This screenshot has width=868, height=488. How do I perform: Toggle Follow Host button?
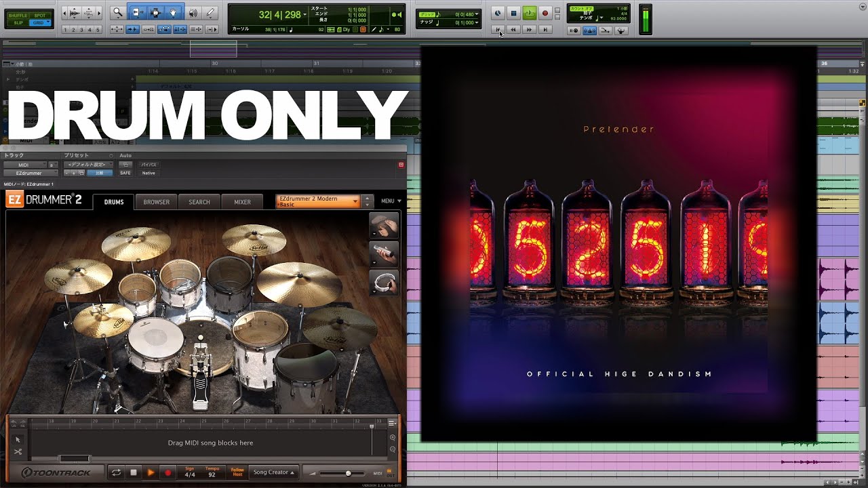click(237, 472)
